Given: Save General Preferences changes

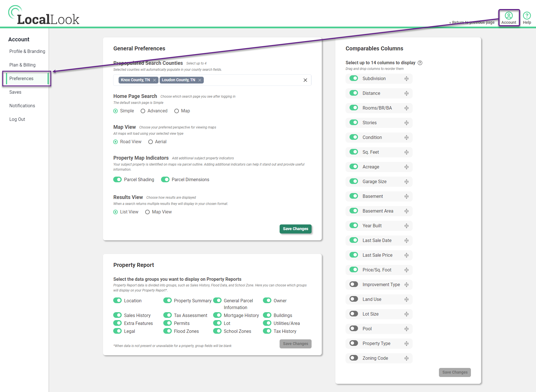Looking at the screenshot, I should pos(295,229).
